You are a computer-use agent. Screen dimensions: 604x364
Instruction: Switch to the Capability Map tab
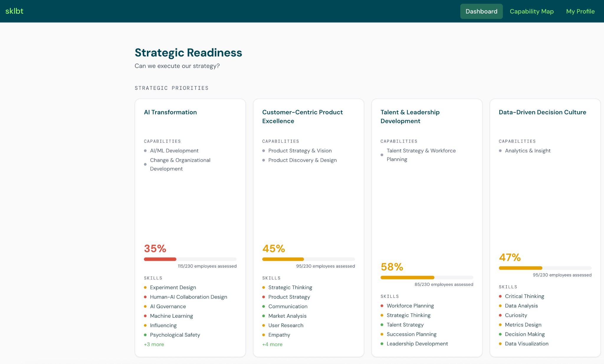[x=531, y=11]
